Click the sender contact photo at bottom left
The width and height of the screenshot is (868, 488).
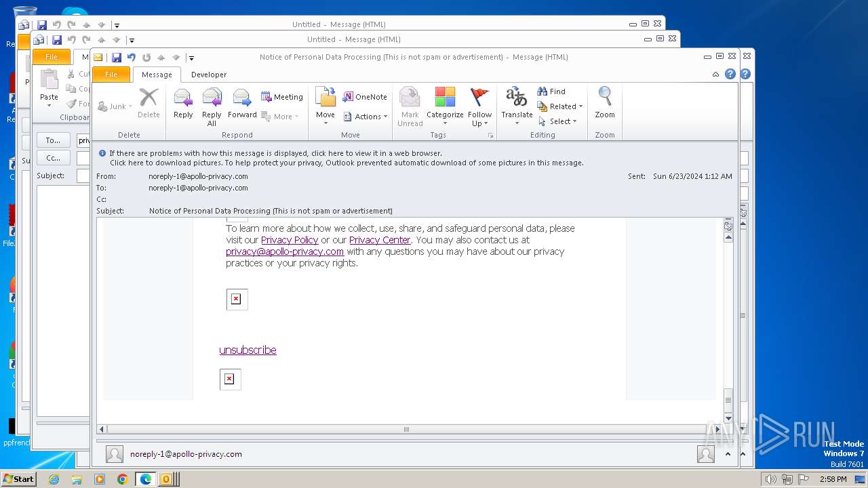(x=115, y=454)
